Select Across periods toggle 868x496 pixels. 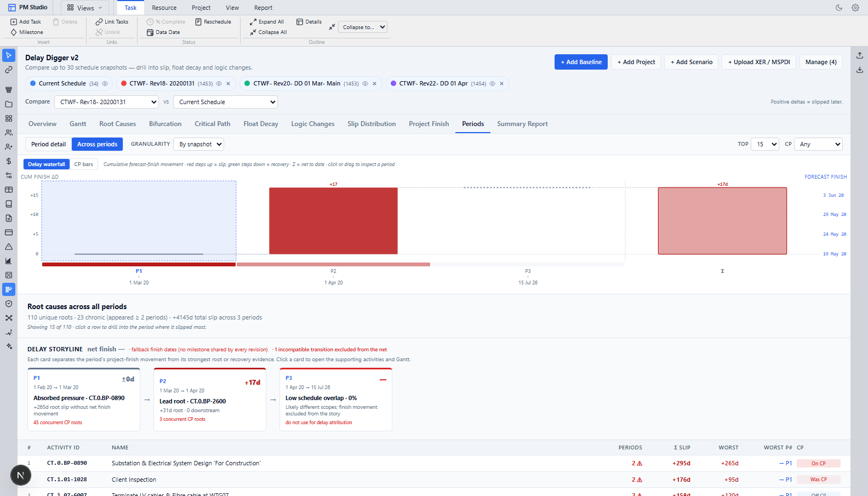[x=97, y=144]
